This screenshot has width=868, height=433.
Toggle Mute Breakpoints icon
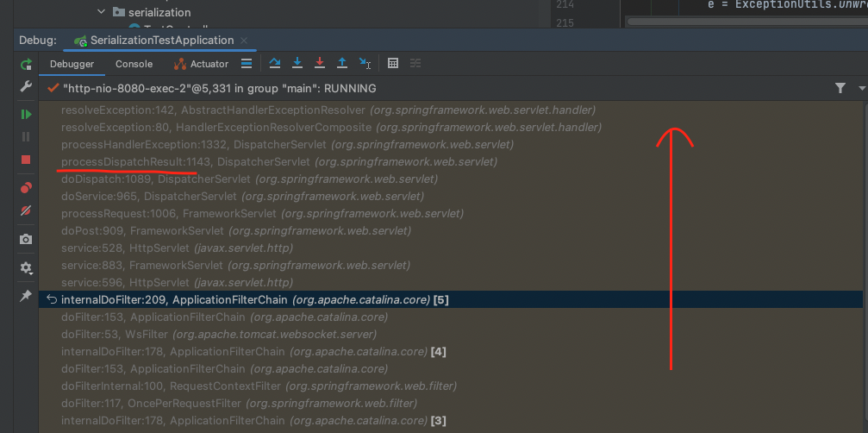click(x=26, y=210)
